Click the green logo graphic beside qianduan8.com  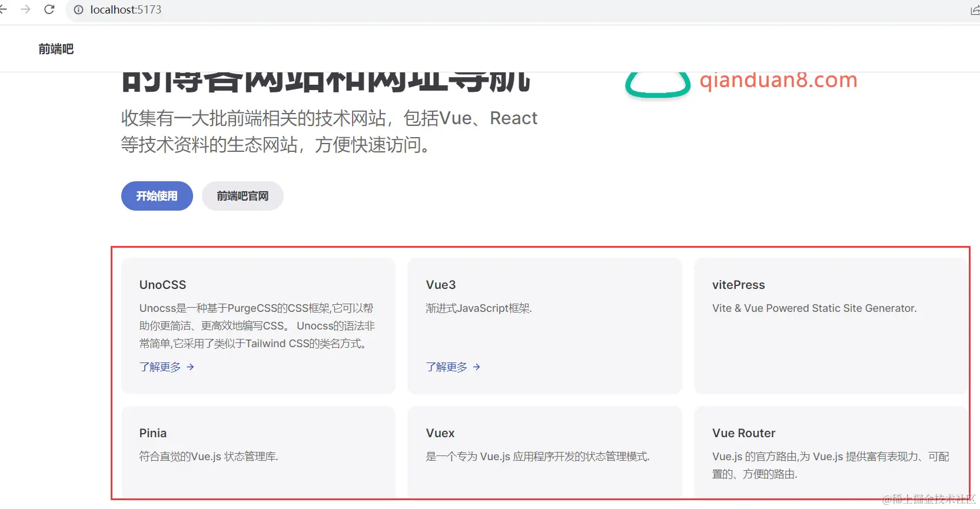[x=657, y=84]
